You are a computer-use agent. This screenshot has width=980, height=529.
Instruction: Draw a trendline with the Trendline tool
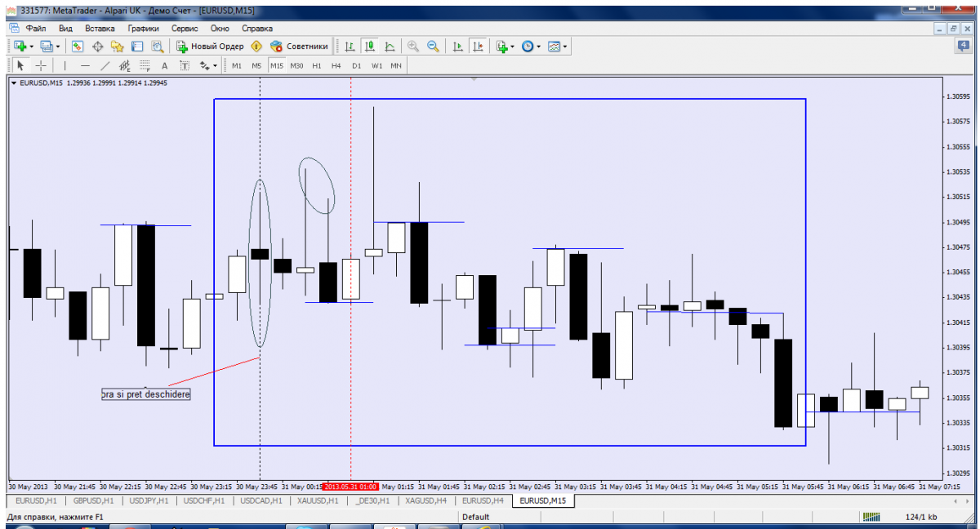click(x=105, y=65)
